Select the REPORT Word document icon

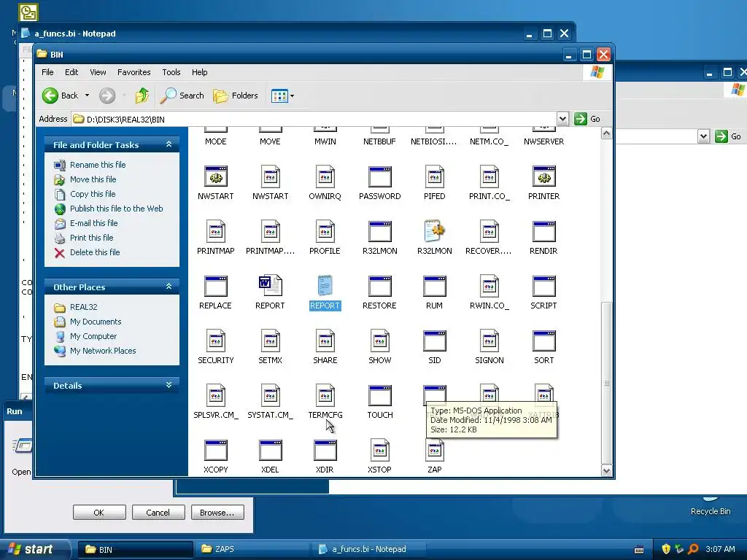coord(270,286)
